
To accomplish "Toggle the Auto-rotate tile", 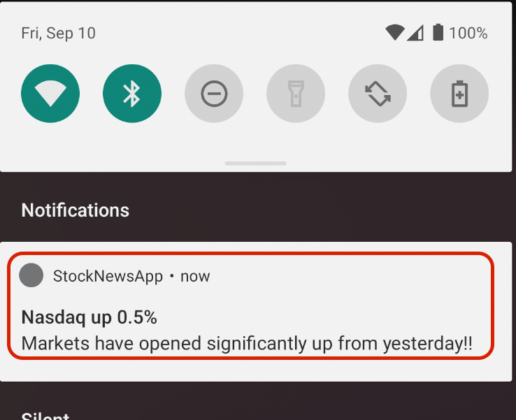I will (378, 94).
